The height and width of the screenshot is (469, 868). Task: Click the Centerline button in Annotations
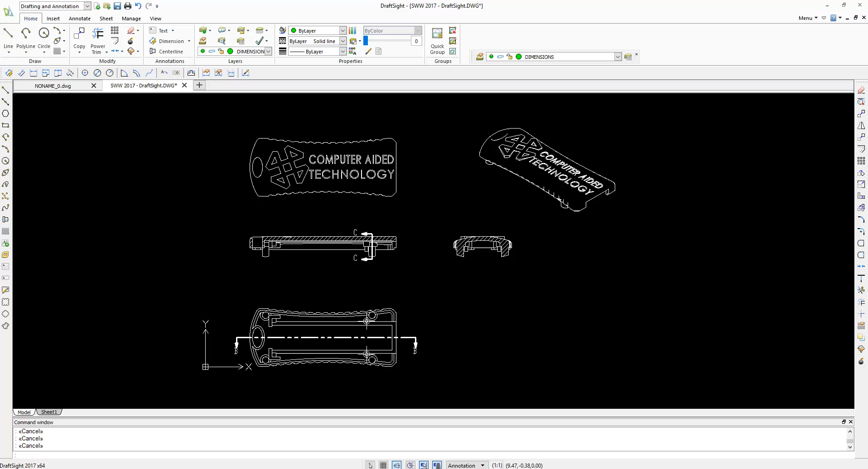pyautogui.click(x=166, y=51)
